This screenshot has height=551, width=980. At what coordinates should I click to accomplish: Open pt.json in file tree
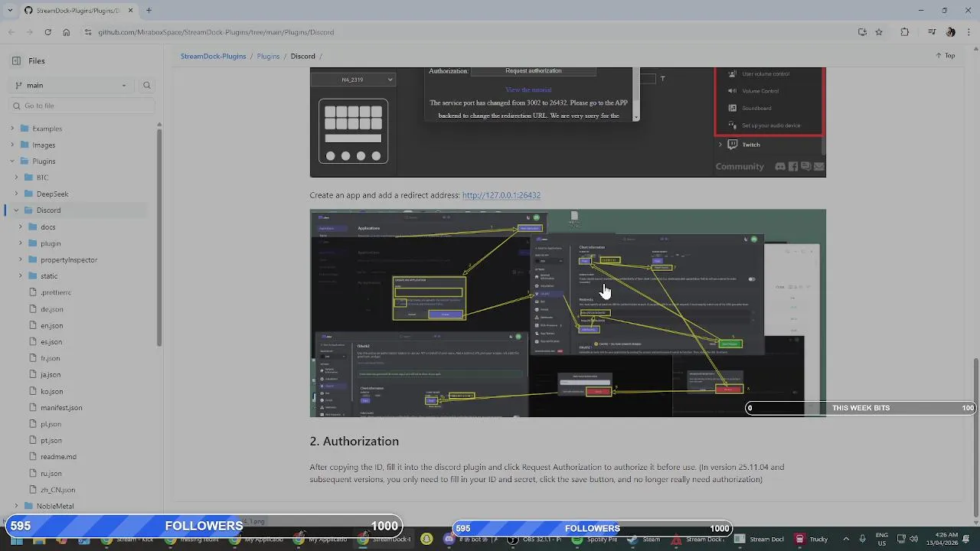(51, 441)
